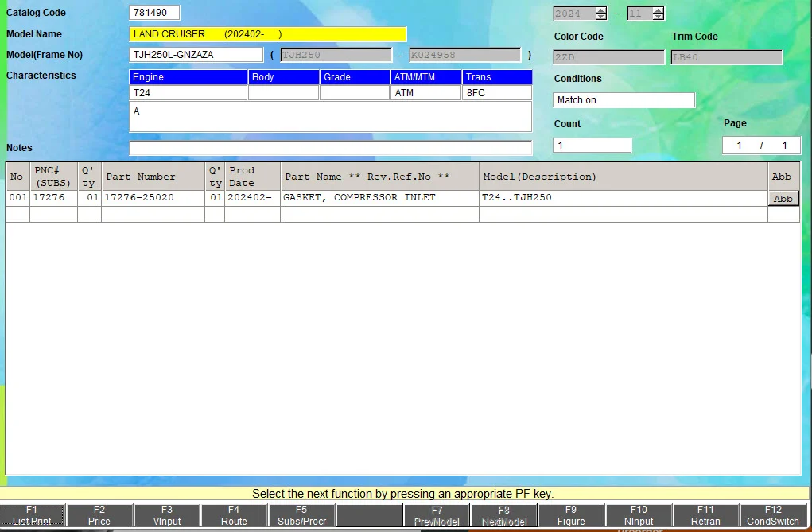
Task: Select the F10 NInput key
Action: point(639,515)
